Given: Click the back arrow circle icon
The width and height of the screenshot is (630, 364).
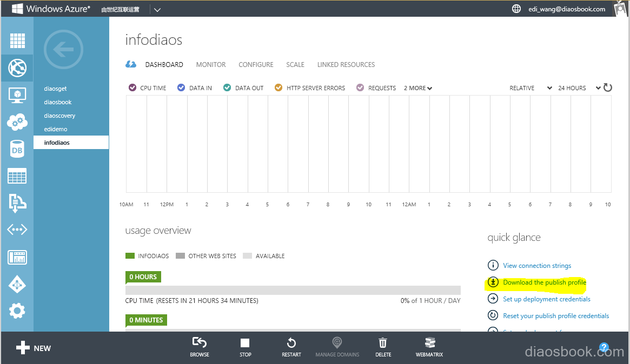Looking at the screenshot, I should tap(63, 50).
